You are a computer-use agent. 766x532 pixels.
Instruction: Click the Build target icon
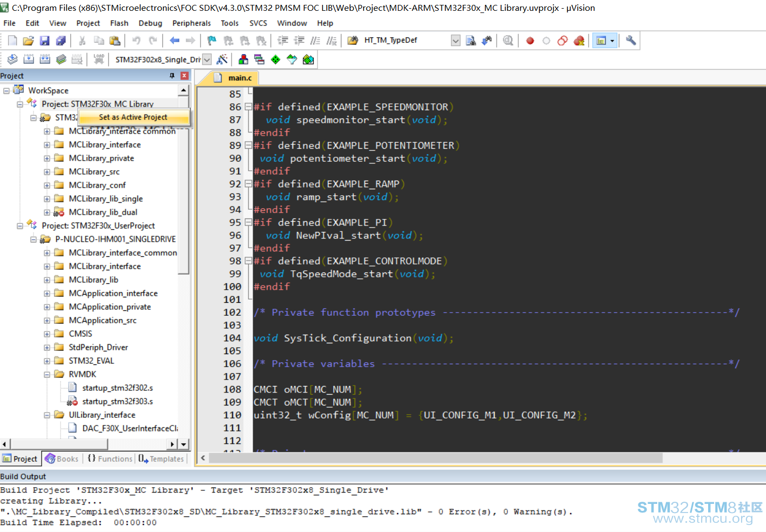(29, 59)
